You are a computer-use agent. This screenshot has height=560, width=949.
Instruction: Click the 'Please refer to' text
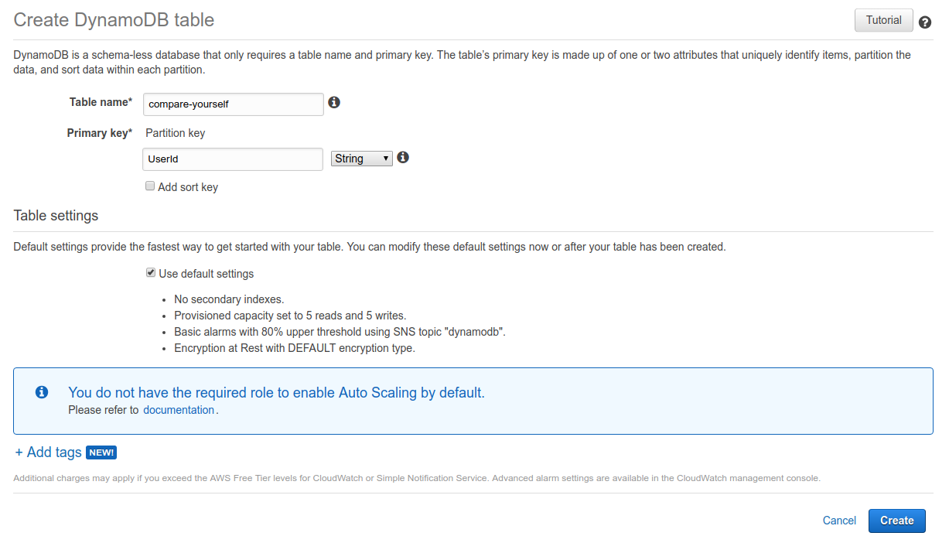point(104,410)
